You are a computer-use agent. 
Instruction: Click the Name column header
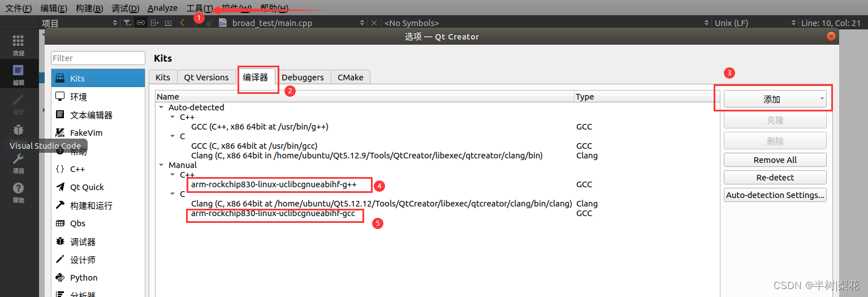[365, 97]
